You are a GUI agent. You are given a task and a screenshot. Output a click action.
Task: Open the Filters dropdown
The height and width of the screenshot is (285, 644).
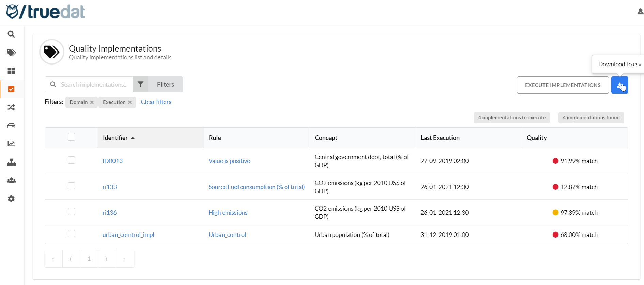(158, 84)
